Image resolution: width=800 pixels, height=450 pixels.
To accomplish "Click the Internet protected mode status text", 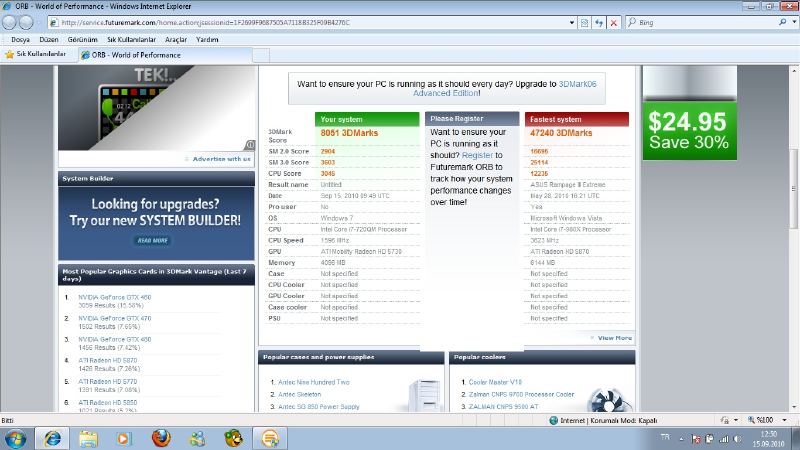I will 608,421.
